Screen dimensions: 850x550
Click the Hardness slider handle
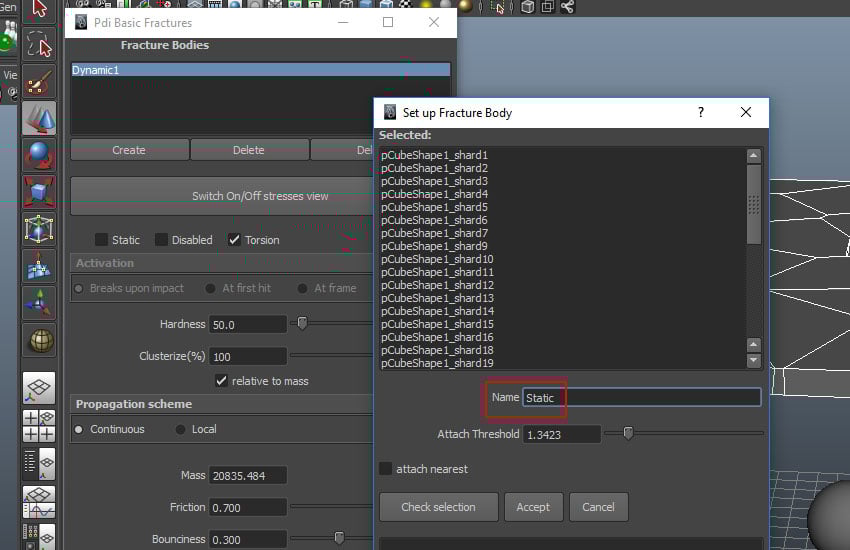pyautogui.click(x=302, y=323)
